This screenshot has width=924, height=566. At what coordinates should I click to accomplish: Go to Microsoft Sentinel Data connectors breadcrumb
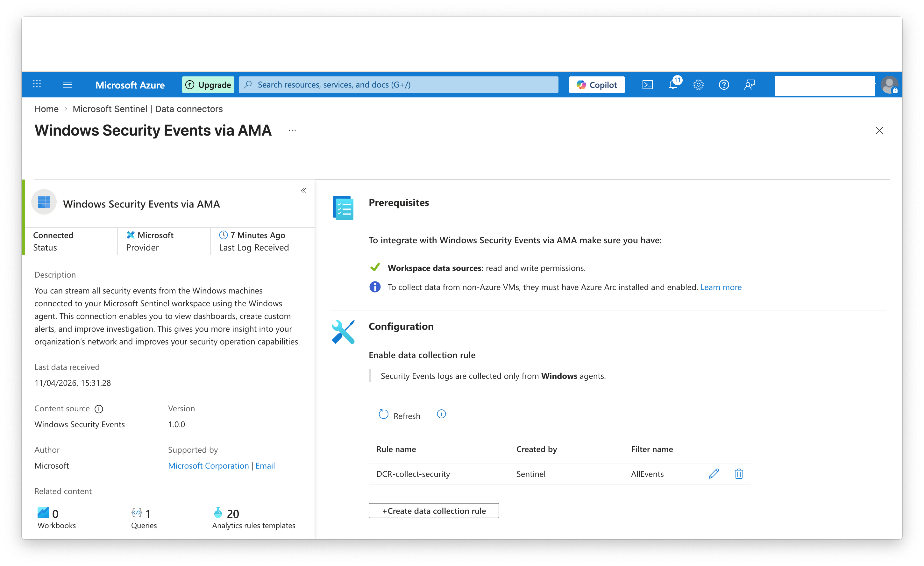pyautogui.click(x=147, y=109)
